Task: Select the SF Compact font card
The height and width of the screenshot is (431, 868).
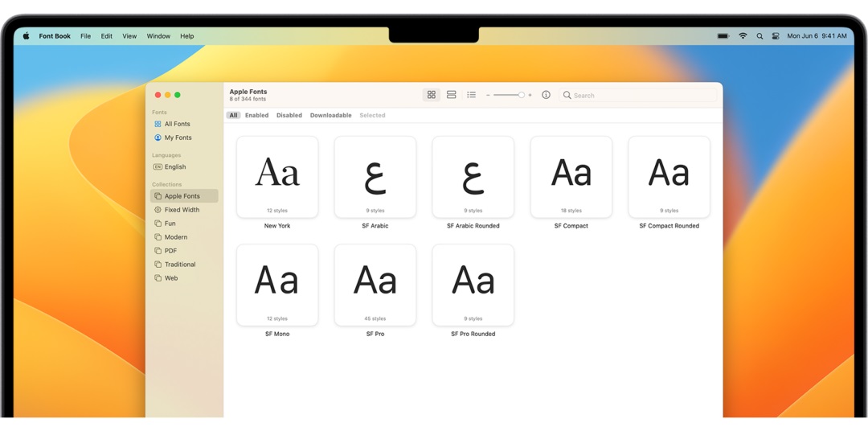Action: click(571, 177)
